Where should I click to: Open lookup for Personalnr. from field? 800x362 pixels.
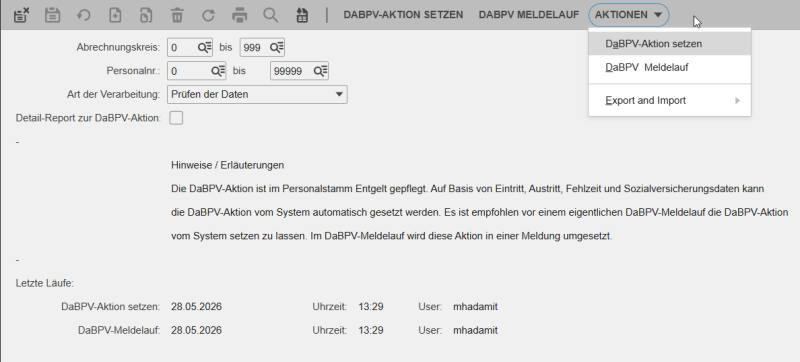click(x=218, y=71)
